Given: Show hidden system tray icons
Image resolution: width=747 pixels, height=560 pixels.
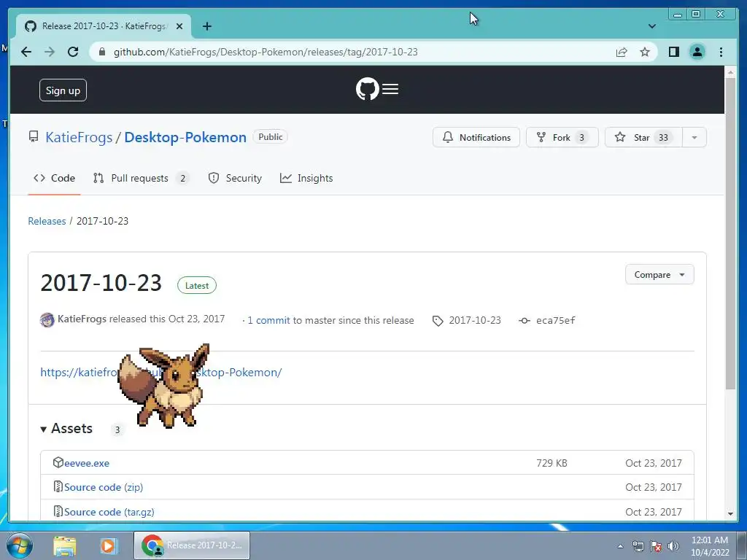Looking at the screenshot, I should click(x=620, y=546).
